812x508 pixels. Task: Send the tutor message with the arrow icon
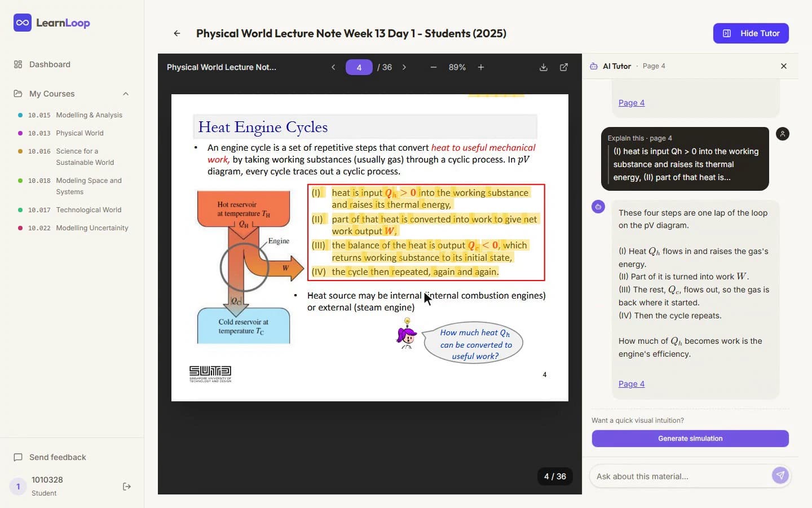[780, 476]
